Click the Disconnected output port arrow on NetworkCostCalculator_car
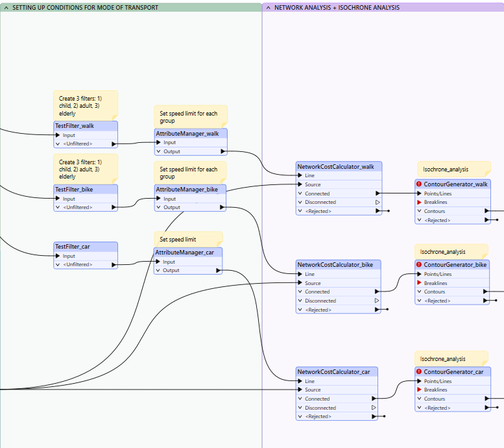504x448 pixels. (x=374, y=408)
